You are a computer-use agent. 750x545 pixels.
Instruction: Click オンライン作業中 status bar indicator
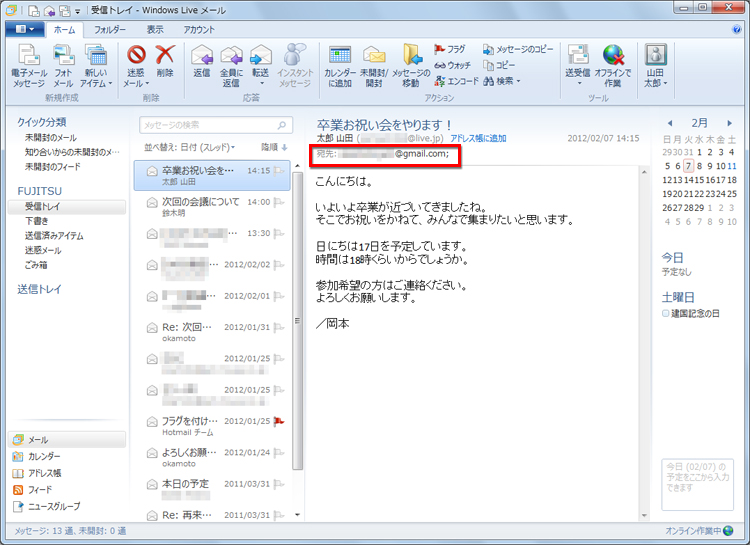(699, 531)
